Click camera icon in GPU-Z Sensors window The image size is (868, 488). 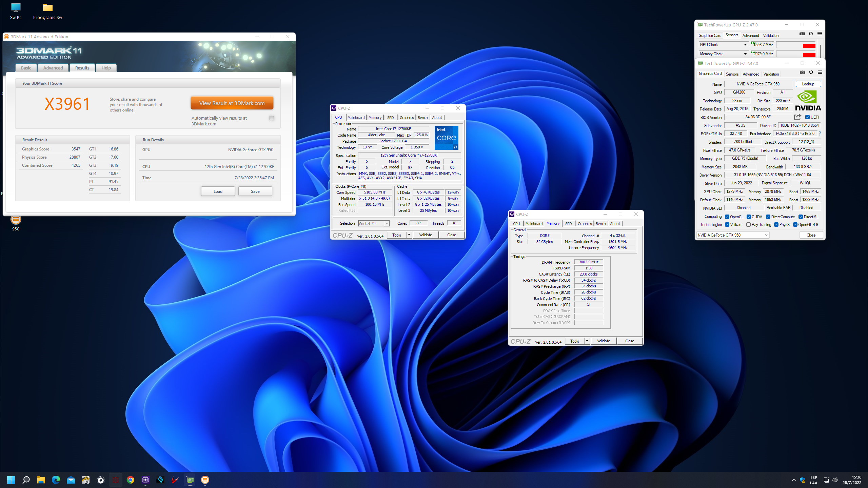[802, 34]
